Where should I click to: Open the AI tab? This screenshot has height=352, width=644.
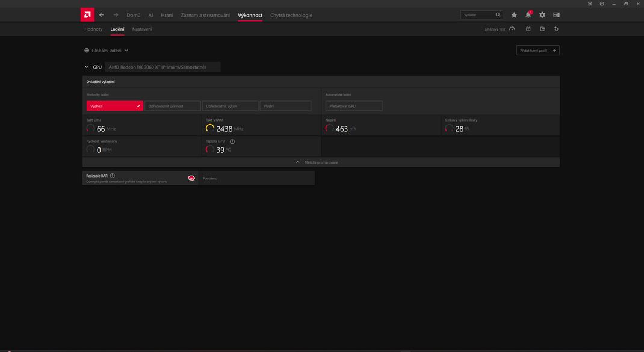coord(150,15)
